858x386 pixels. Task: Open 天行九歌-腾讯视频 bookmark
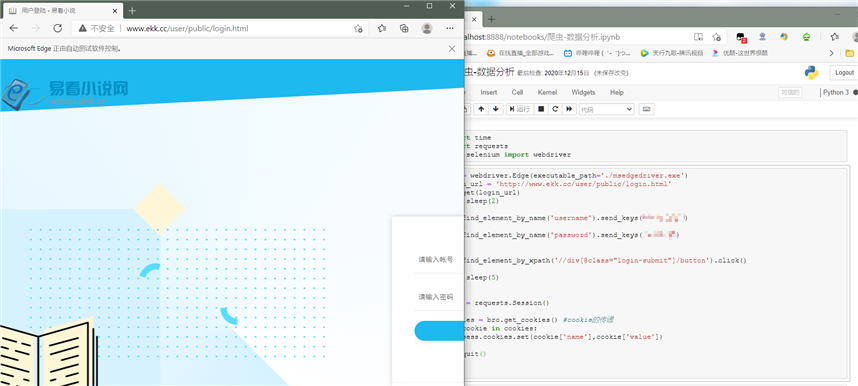[x=672, y=53]
